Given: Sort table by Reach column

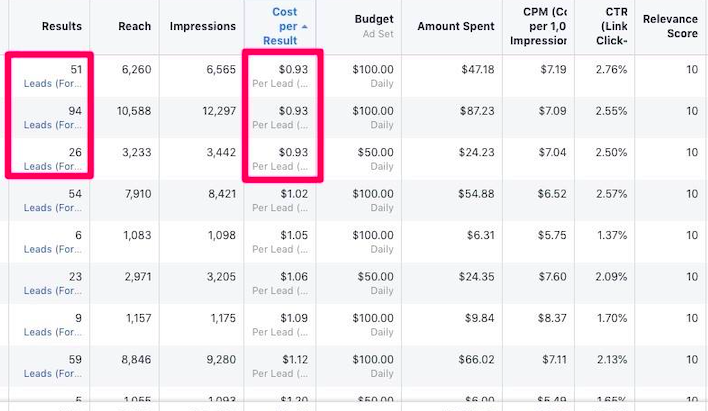Looking at the screenshot, I should pos(135,26).
